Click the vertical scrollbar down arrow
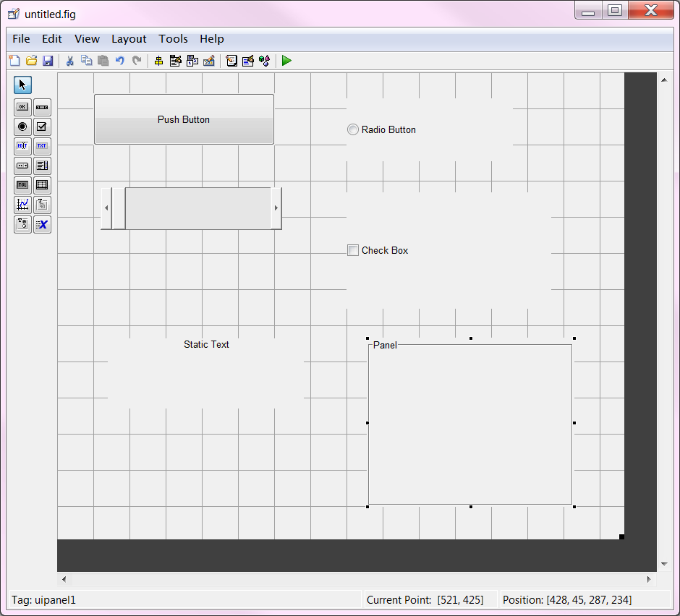Screen dimensions: 680x616 click(663, 564)
